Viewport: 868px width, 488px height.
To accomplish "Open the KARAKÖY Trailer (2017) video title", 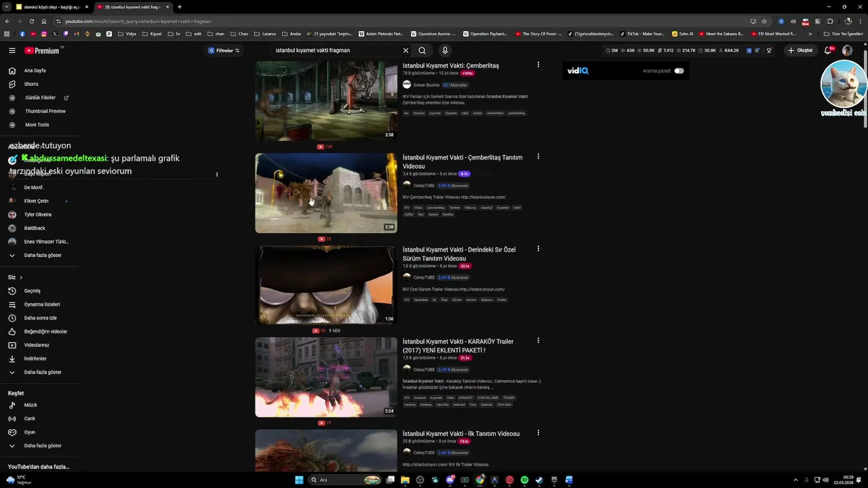I will tap(458, 346).
